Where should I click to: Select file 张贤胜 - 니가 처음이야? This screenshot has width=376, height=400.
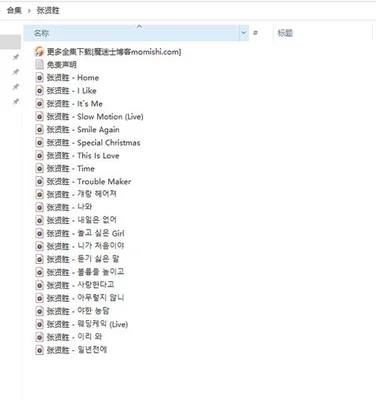pos(85,246)
